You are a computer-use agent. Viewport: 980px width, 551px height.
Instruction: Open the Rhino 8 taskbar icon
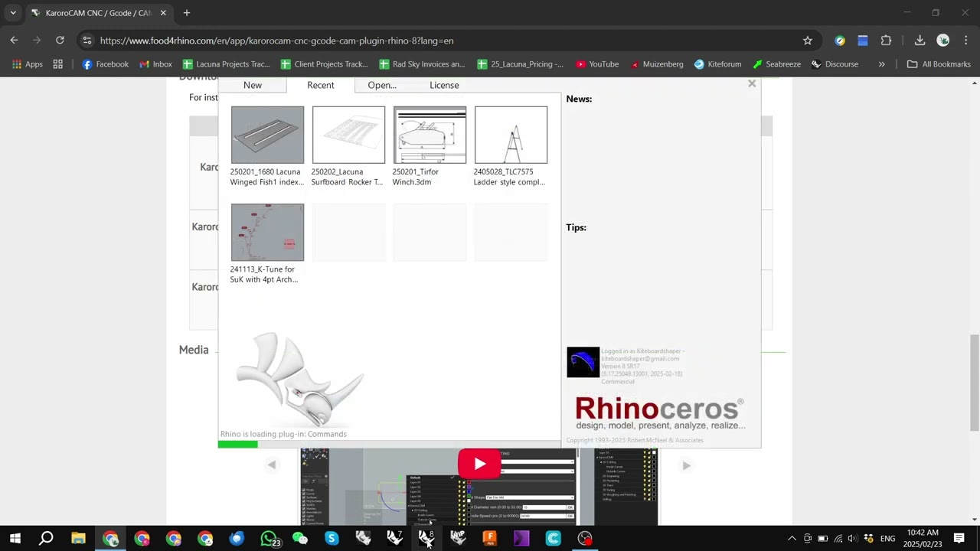[x=426, y=538]
